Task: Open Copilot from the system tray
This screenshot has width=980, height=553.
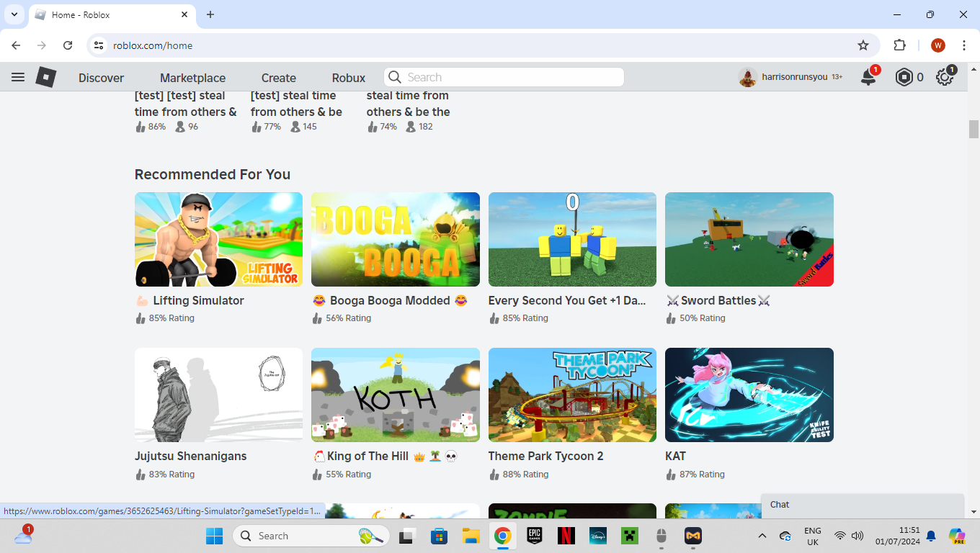Action: [957, 536]
